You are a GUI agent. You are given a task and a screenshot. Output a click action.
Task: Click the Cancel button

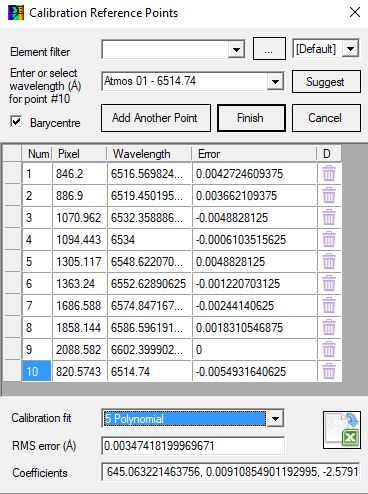pos(326,118)
